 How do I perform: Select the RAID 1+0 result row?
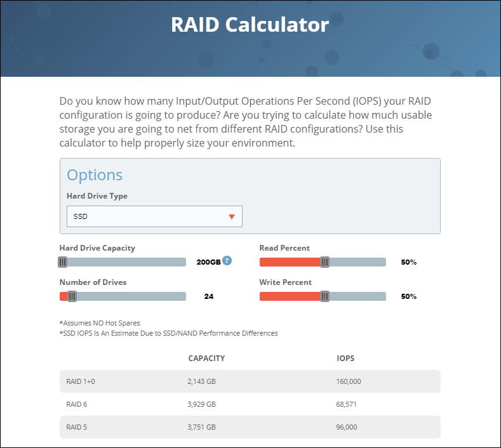250,381
